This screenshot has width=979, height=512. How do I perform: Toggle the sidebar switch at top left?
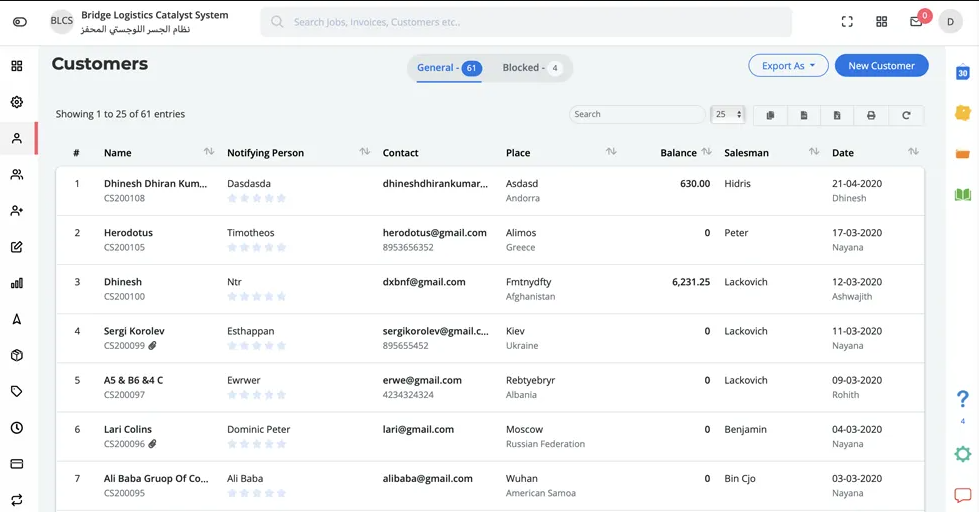point(20,22)
